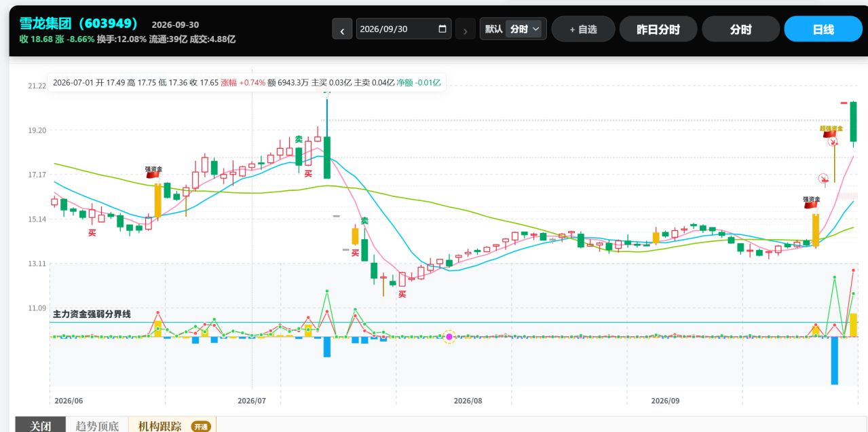Click the upper red dashed-circle arrow signal

833,141
